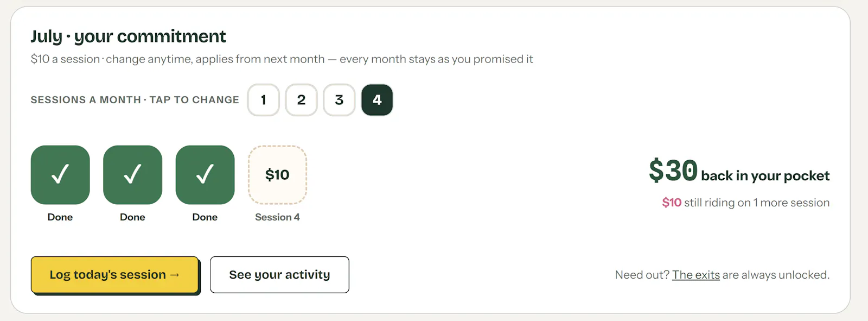
Task: Switch commitment to 3 sessions a month
Action: (x=339, y=100)
